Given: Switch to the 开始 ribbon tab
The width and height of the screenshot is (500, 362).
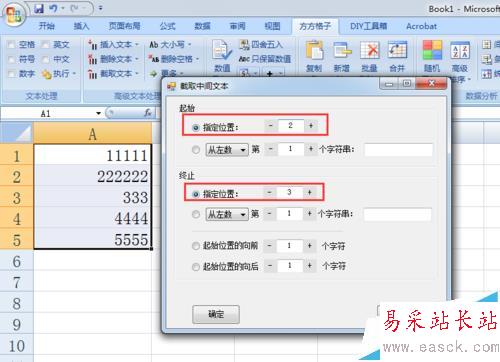Looking at the screenshot, I should tap(47, 26).
